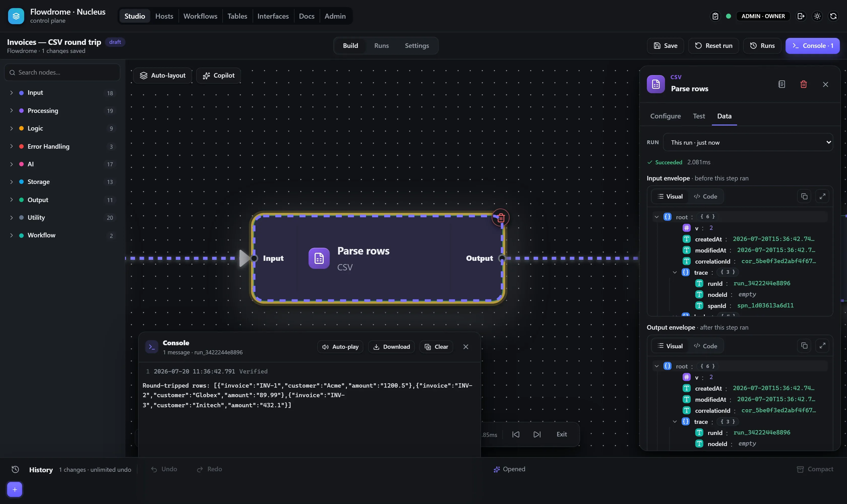
Task: Expand the Error Handling category
Action: tap(62, 146)
